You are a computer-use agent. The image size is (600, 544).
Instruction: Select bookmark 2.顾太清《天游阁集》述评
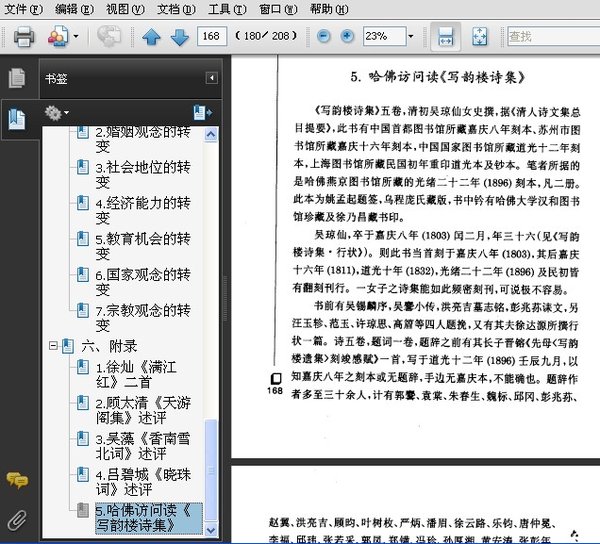(143, 410)
